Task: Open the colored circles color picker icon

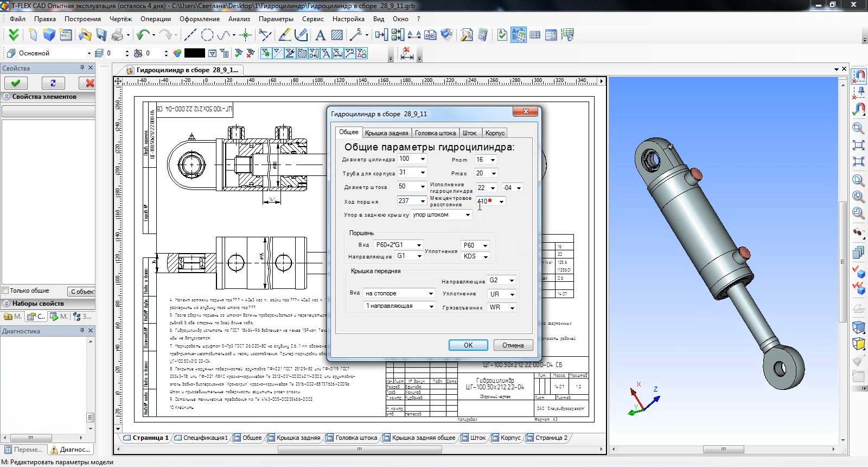Action: pos(177,53)
